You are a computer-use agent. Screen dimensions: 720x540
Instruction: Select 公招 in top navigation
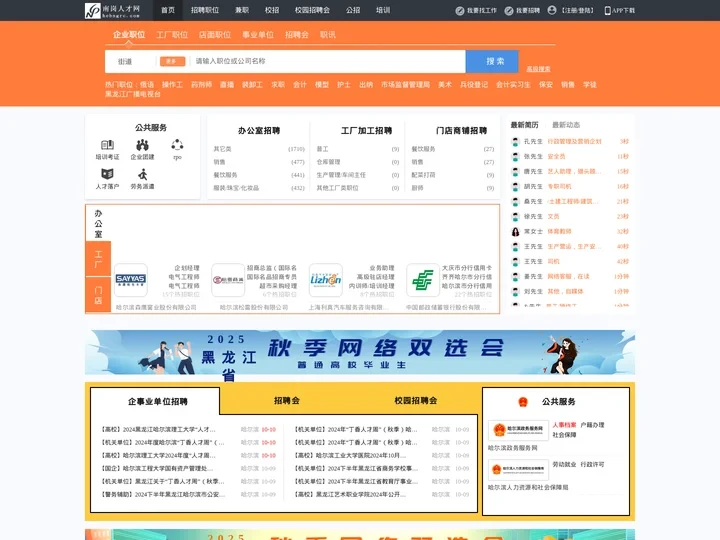coord(353,10)
